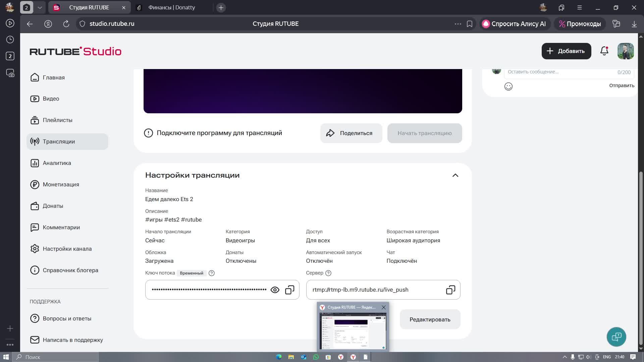The image size is (644, 362).
Task: Open the user avatar account menu
Action: [x=625, y=51]
